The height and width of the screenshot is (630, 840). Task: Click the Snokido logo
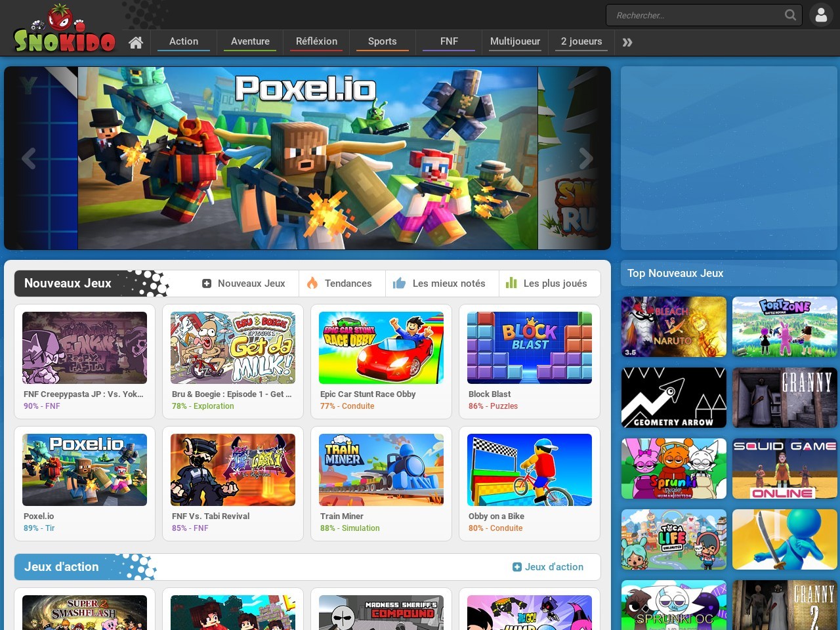tap(64, 28)
